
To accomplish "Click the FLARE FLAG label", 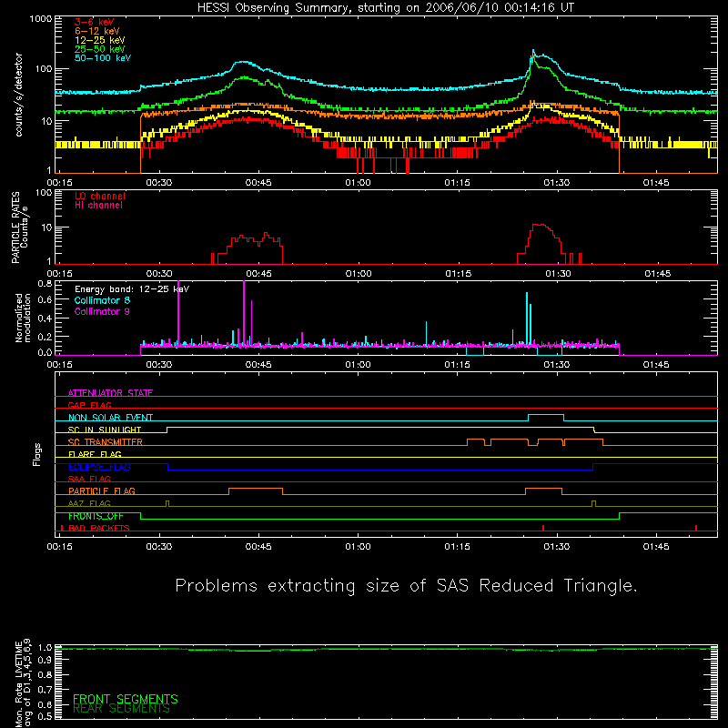I will tap(95, 454).
